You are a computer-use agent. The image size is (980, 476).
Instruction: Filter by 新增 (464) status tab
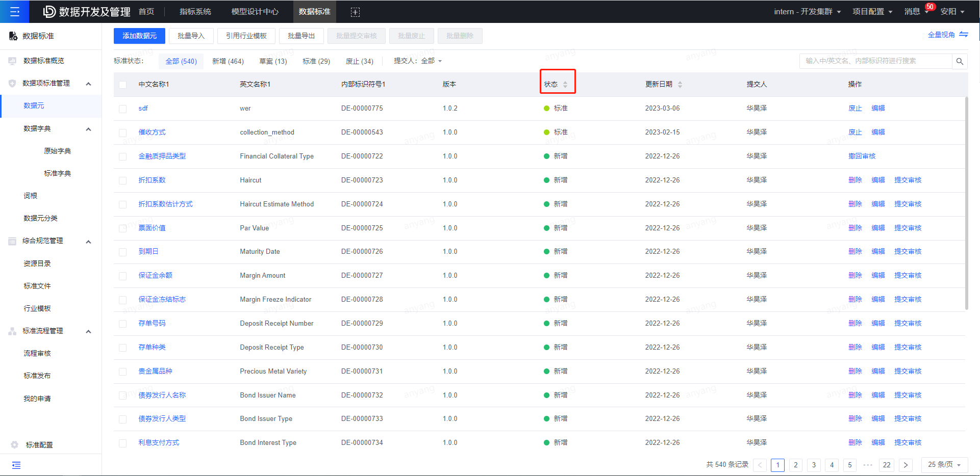[x=228, y=61]
